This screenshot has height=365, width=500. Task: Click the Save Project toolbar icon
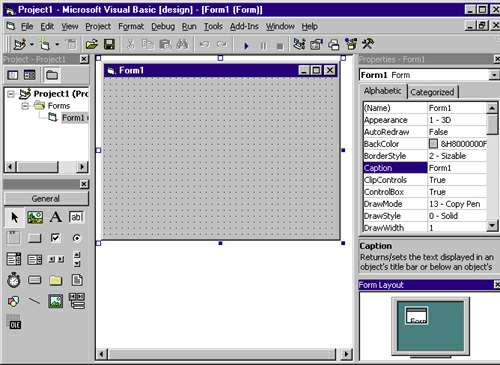tap(109, 44)
